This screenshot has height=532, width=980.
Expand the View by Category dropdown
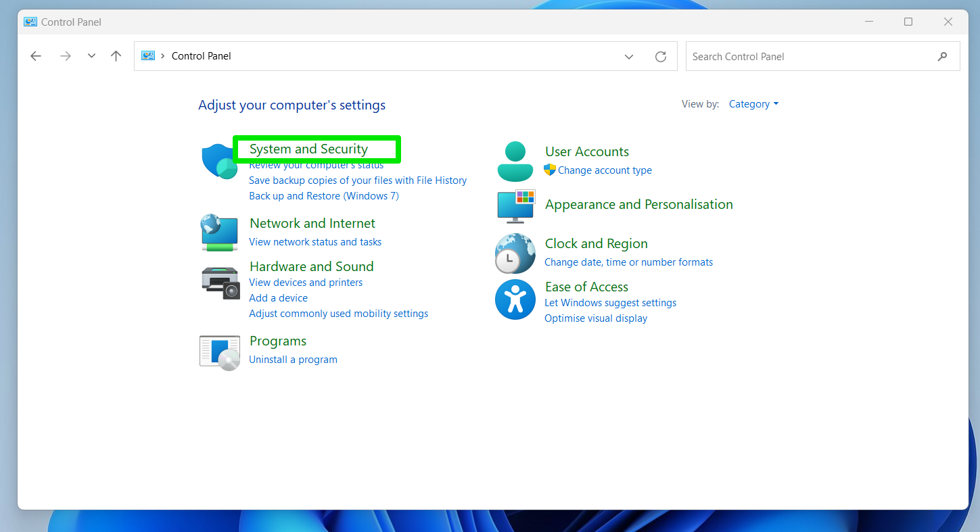coord(753,104)
